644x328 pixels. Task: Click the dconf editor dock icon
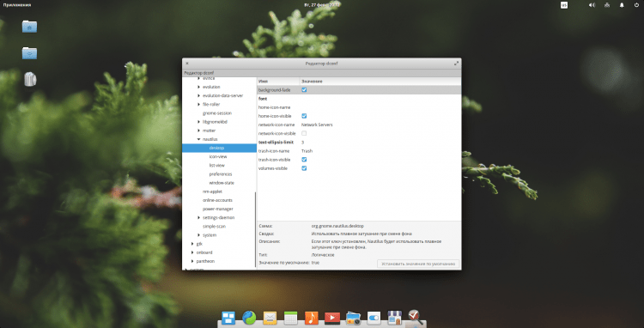(416, 317)
